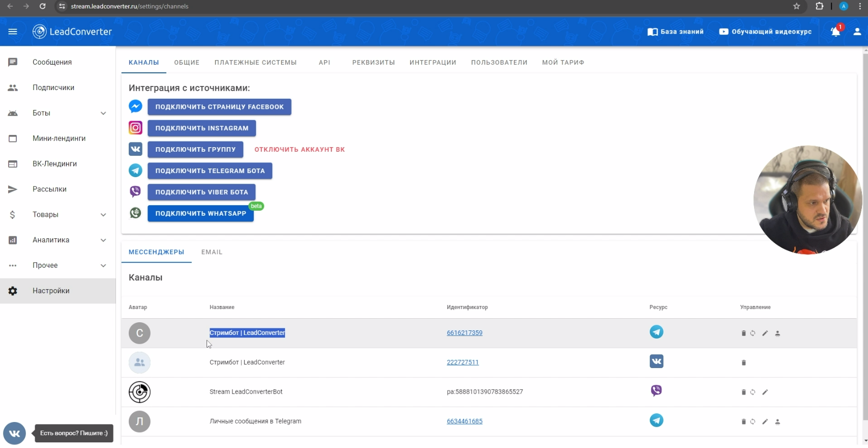Image resolution: width=868 pixels, height=448 pixels.
Task: Click Отключить аккаунт ВК
Action: 300,150
